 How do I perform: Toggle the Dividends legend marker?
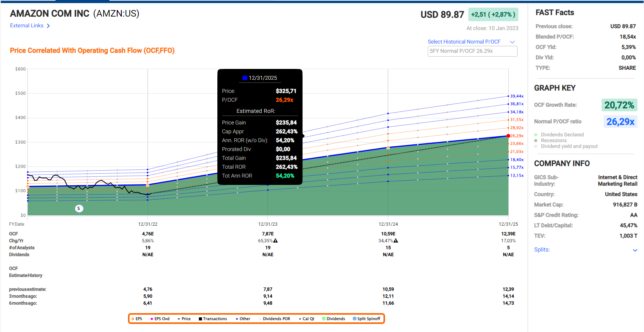click(x=333, y=319)
